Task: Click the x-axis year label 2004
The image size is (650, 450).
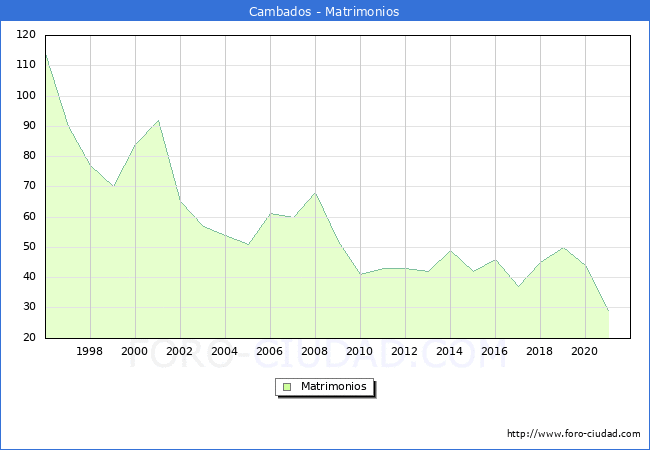Action: click(224, 351)
